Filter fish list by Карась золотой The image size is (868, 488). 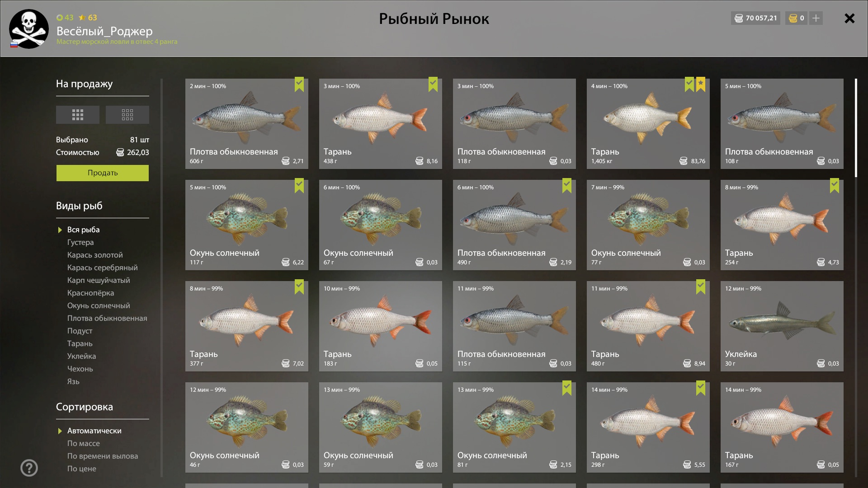95,255
